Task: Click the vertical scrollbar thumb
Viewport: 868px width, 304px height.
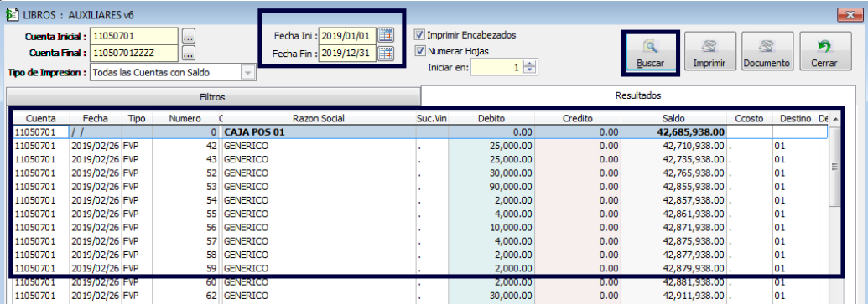Action: [834, 167]
